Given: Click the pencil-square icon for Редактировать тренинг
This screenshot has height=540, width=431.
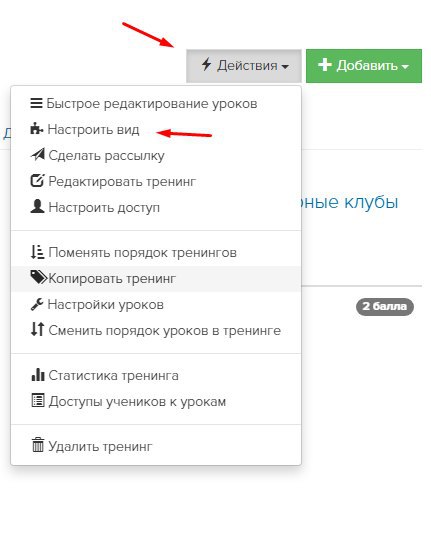Looking at the screenshot, I should tap(37, 180).
